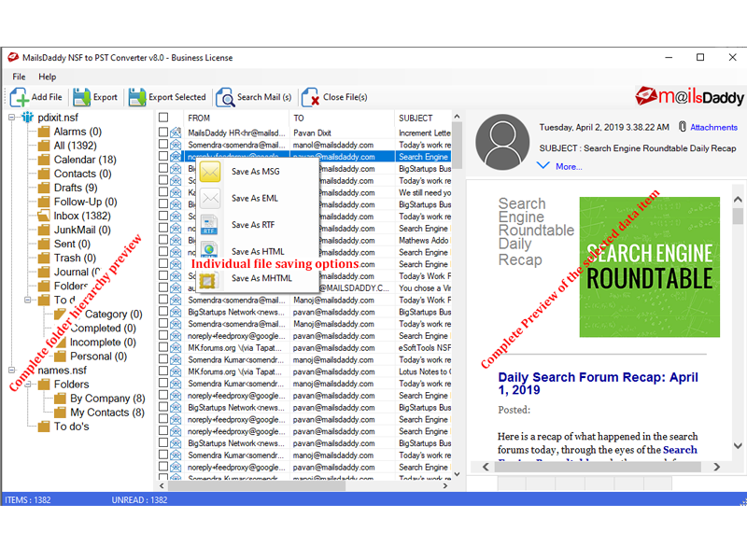Collapse the pdixit.nsf tree node
Screen dimensions: 747x560
[x=12, y=118]
